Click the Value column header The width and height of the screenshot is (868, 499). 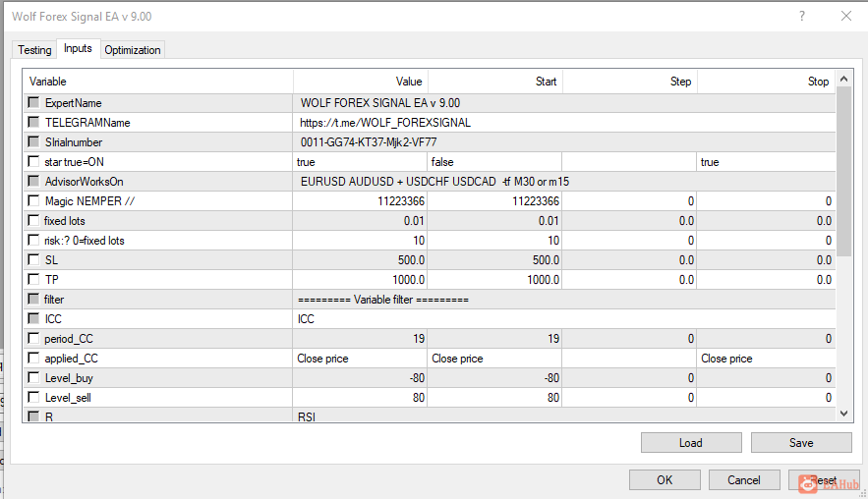click(x=361, y=82)
